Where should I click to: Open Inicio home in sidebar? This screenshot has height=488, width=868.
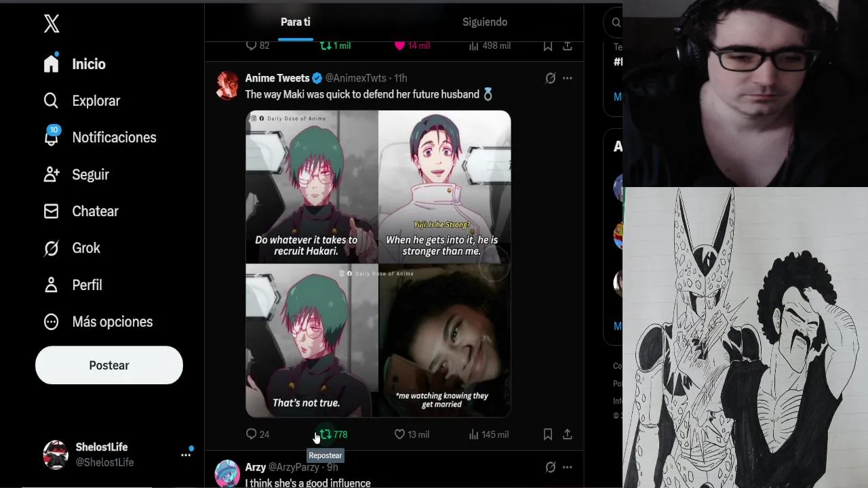point(75,64)
